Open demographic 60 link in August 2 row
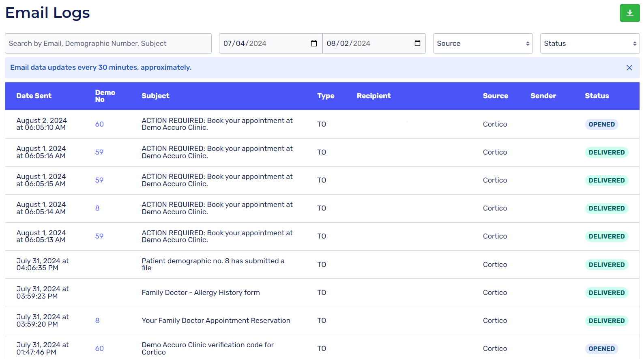Screen dimensions: 644x359 [x=99, y=124]
